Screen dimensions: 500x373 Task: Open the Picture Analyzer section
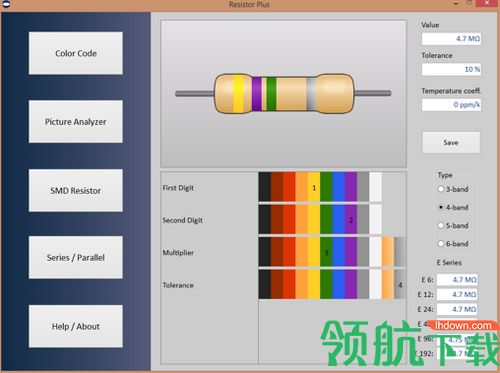[x=76, y=122]
